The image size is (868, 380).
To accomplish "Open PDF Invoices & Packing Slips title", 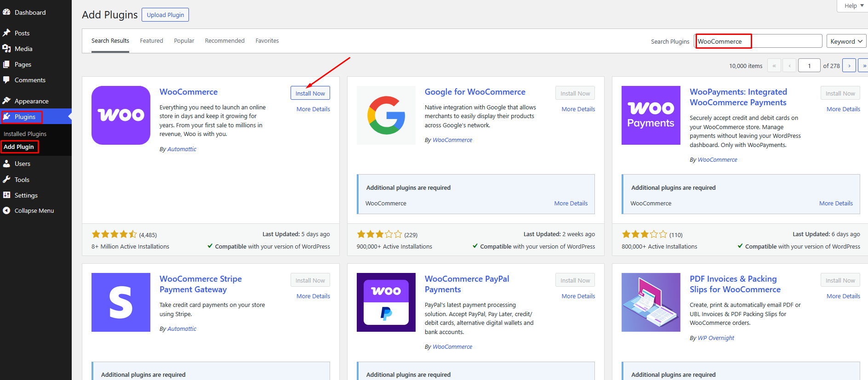I will (x=735, y=284).
